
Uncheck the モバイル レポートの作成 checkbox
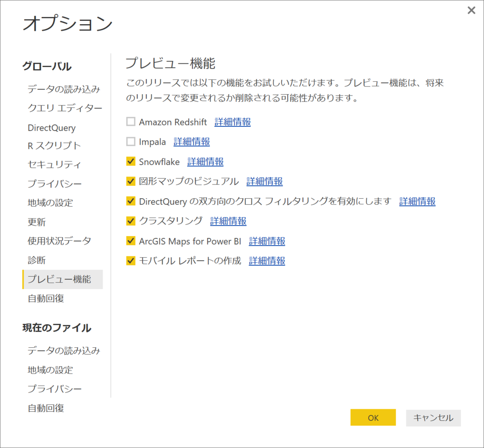click(130, 261)
